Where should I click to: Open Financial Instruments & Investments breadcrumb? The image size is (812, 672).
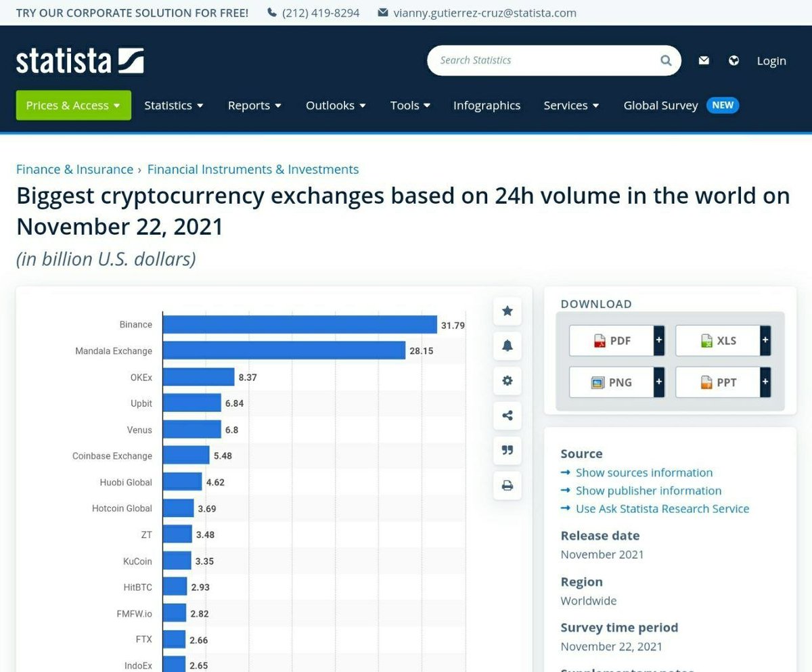[x=253, y=169]
